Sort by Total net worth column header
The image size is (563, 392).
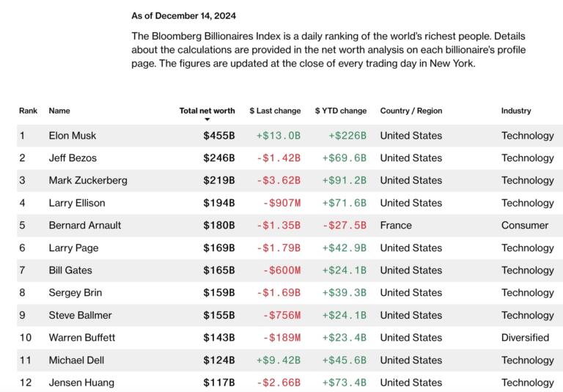(207, 111)
